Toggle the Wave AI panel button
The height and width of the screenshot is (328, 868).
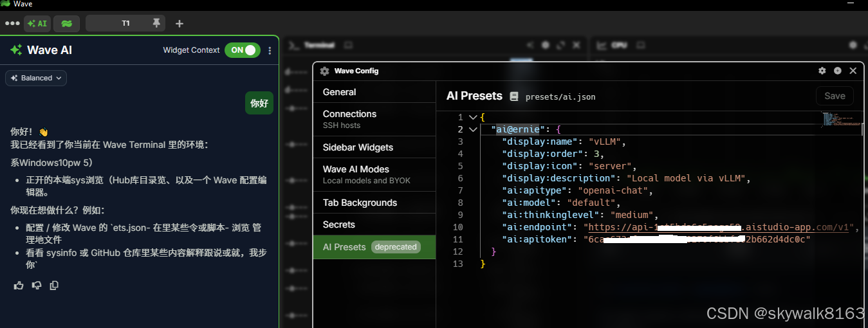[x=37, y=23]
